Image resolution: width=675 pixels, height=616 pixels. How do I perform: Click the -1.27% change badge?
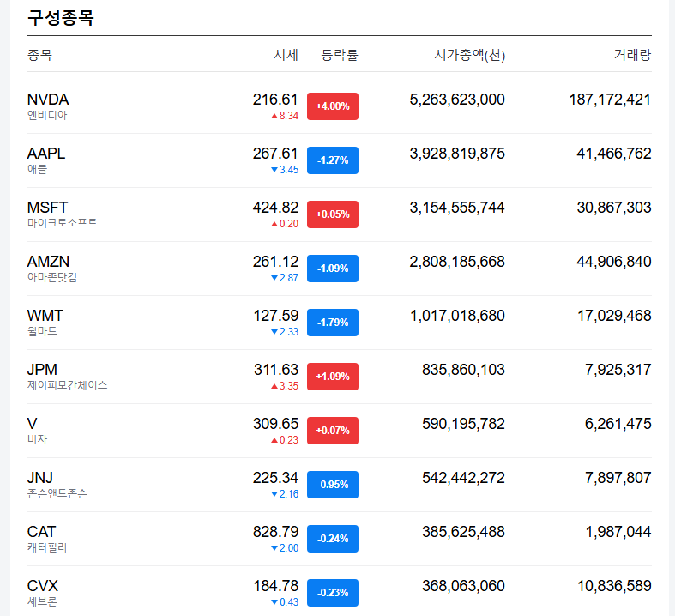332,160
